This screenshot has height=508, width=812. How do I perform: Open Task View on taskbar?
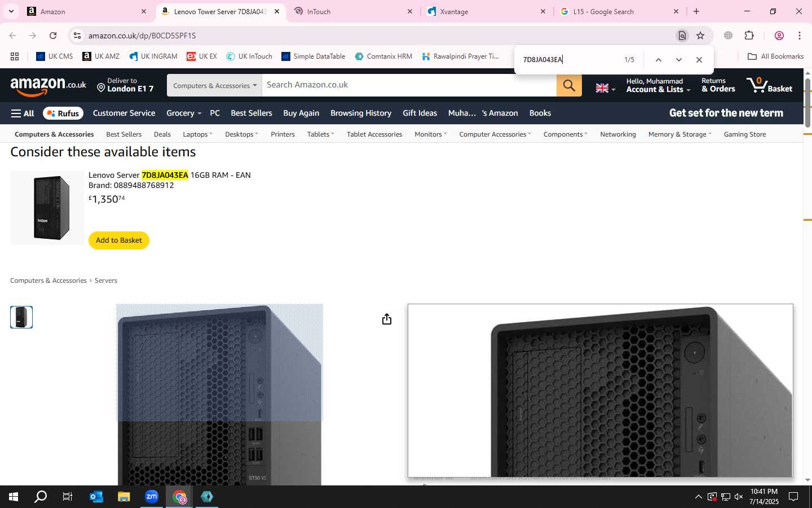click(x=68, y=497)
